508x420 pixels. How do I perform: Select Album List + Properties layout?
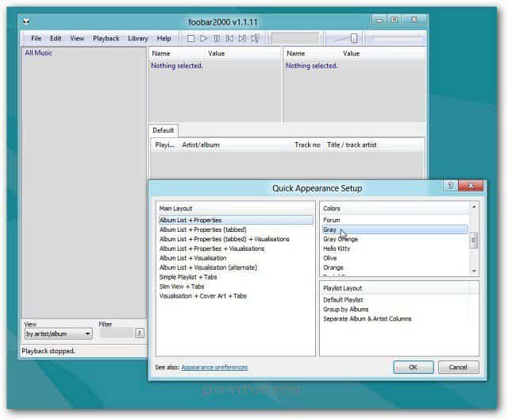236,220
